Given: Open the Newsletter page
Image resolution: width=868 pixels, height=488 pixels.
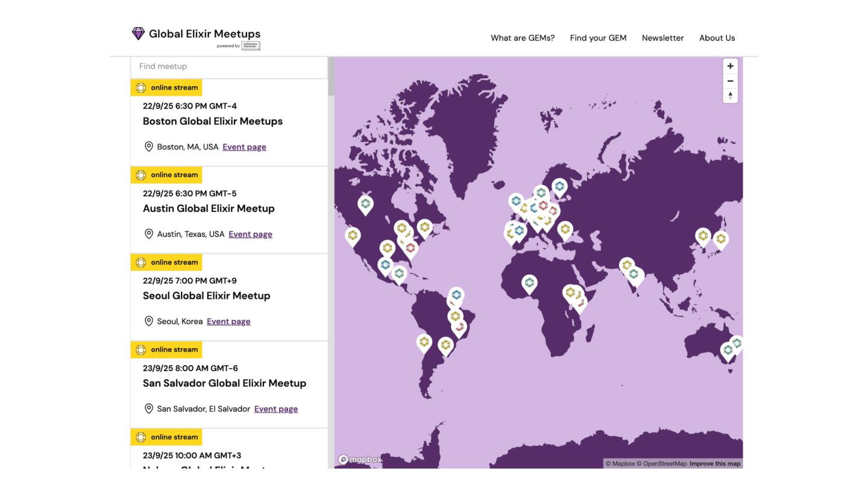Looking at the screenshot, I should click(x=663, y=38).
